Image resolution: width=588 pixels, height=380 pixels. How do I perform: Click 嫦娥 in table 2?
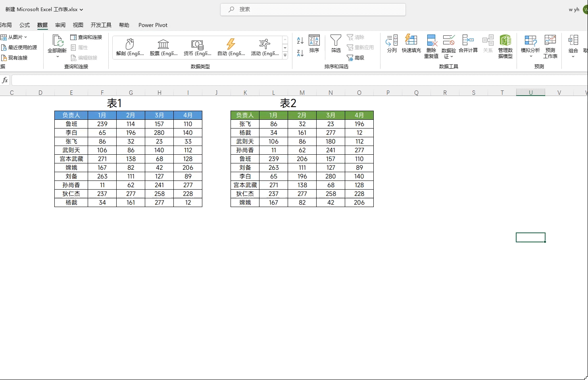[245, 202]
